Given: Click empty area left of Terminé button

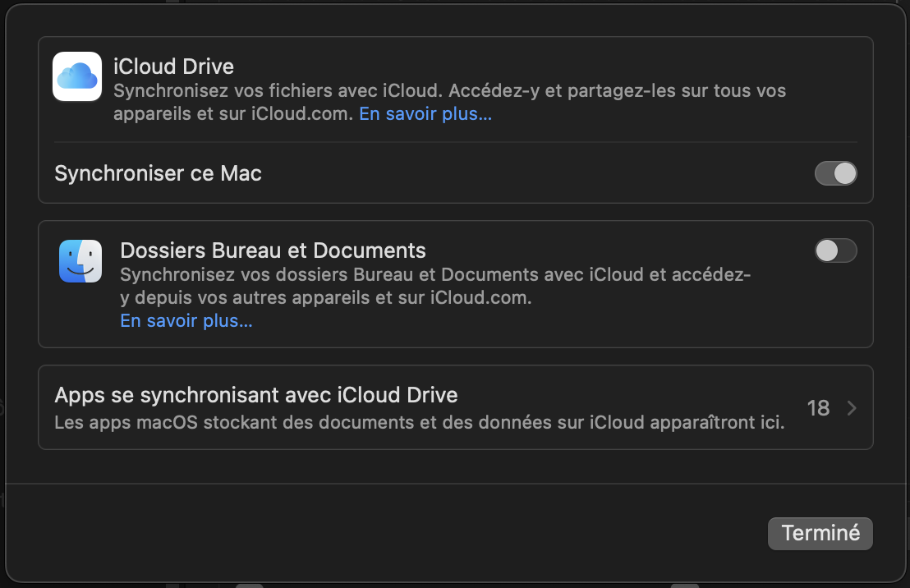Looking at the screenshot, I should [411, 533].
